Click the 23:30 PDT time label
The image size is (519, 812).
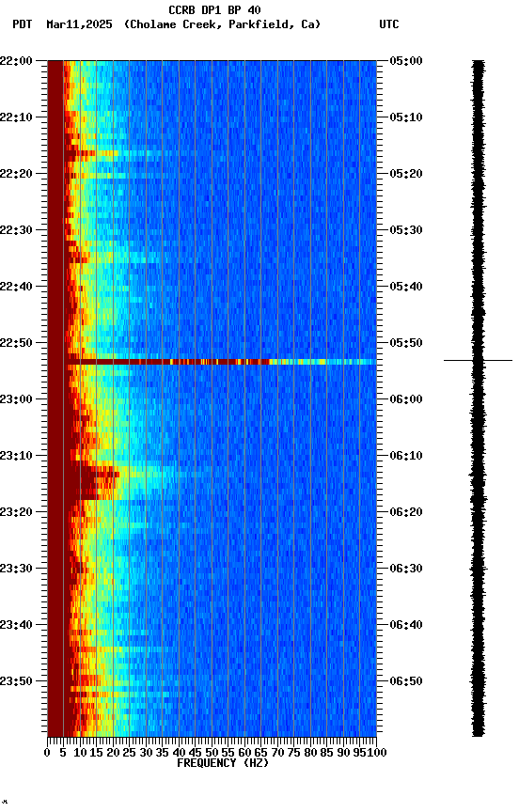(x=16, y=570)
